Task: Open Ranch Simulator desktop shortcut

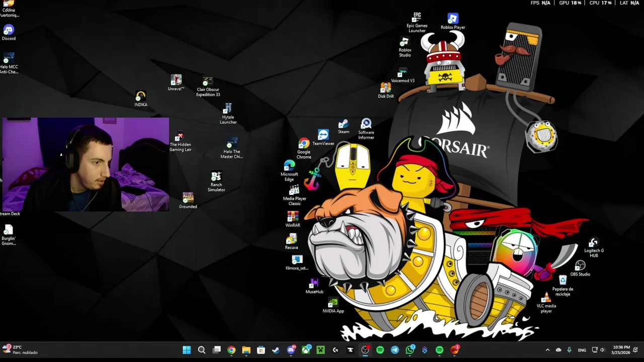Action: (x=216, y=182)
